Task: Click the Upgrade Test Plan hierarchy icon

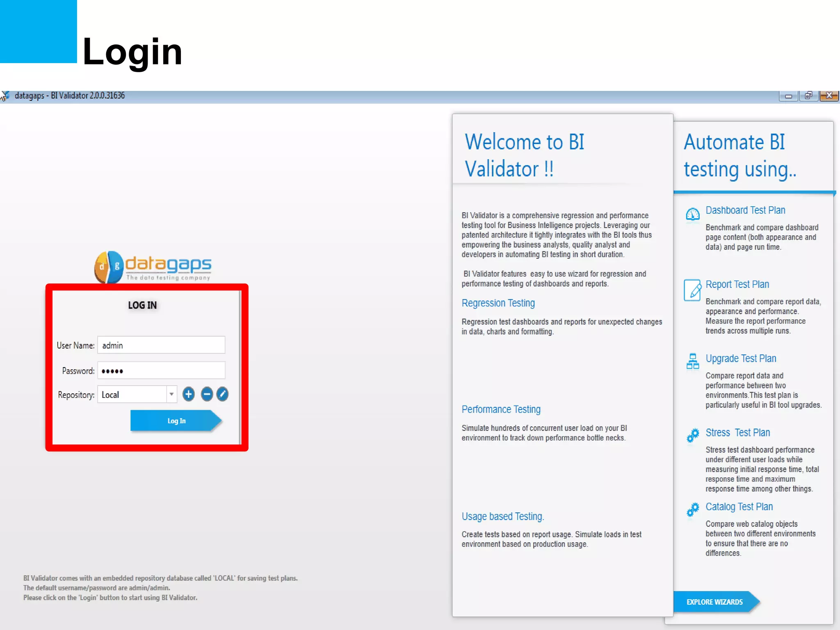Action: pyautogui.click(x=693, y=361)
